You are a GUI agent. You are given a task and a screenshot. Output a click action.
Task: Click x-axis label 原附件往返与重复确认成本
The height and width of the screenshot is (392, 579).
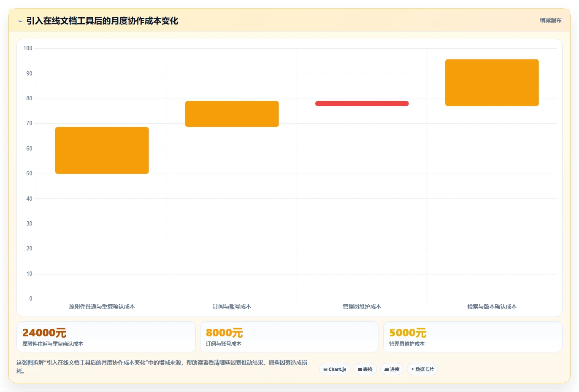(x=102, y=306)
